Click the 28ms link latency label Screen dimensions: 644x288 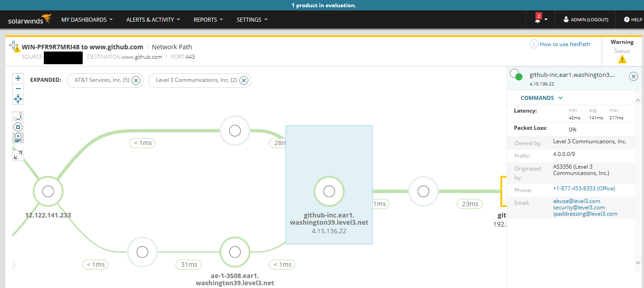coord(277,143)
